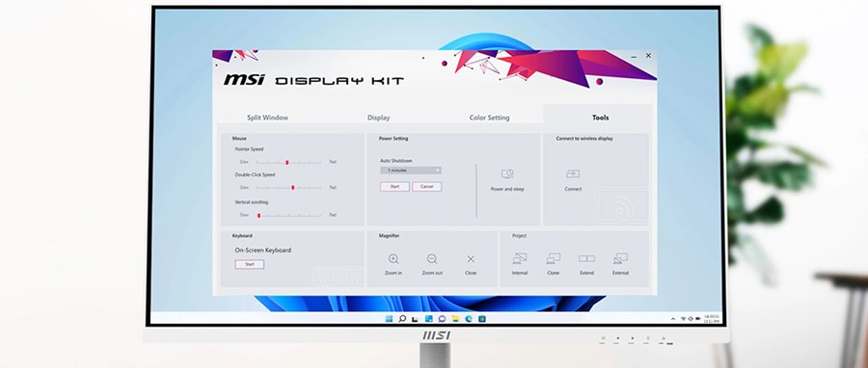Open the taskbar clock and date

[712, 319]
